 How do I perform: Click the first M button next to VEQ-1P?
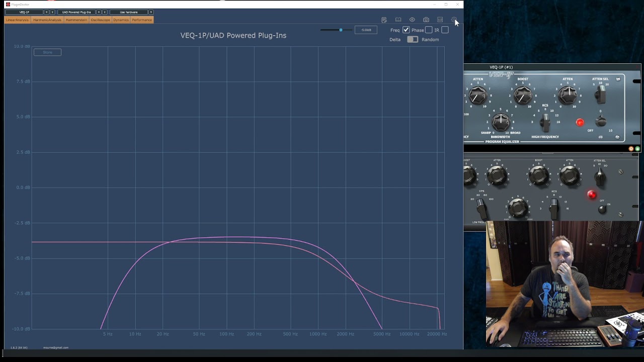47,12
